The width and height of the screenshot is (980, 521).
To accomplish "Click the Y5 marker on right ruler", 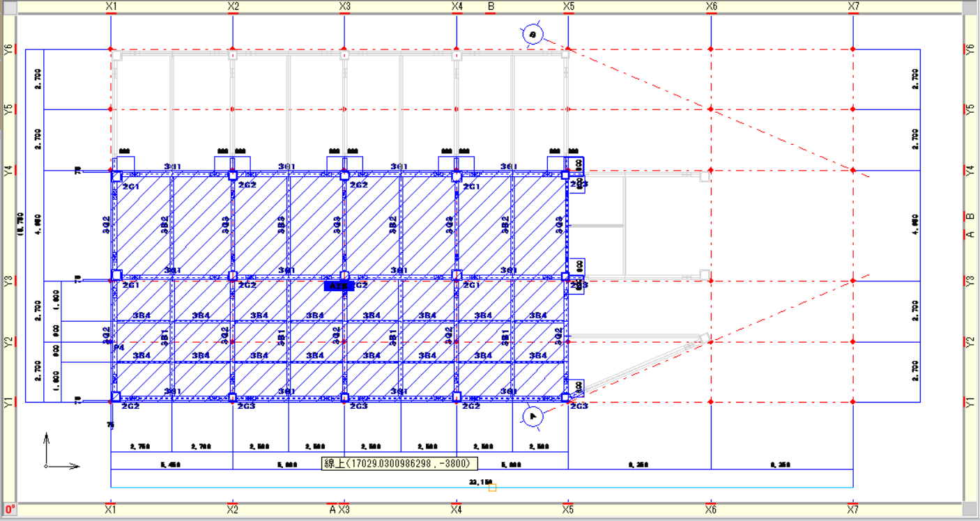I will coord(970,109).
